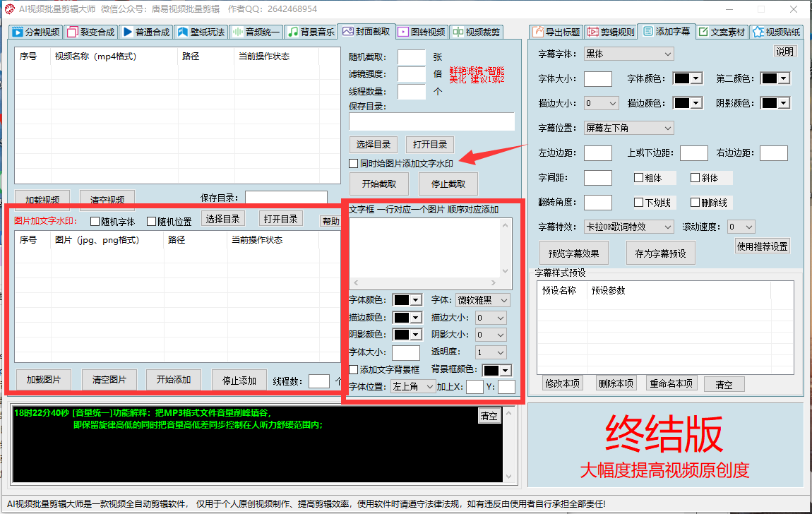Click the 图转视频 tab icon
This screenshot has height=514, width=812.
tap(403, 32)
